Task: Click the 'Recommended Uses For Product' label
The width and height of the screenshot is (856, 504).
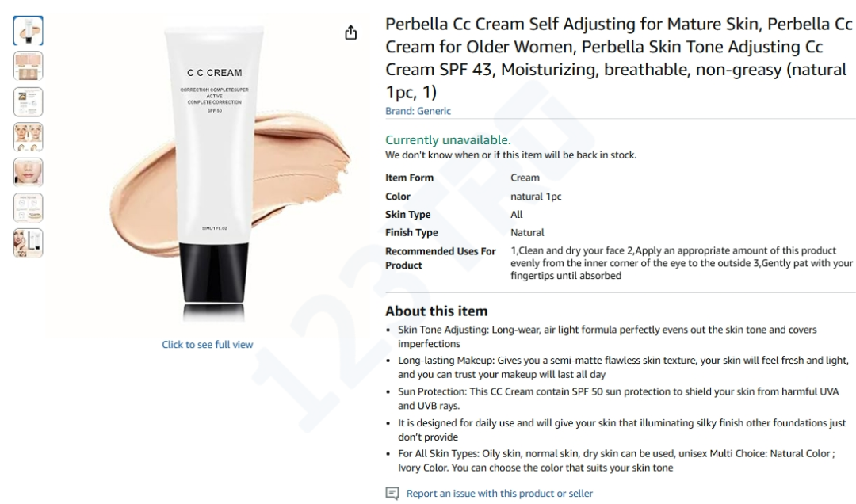Action: click(x=441, y=258)
